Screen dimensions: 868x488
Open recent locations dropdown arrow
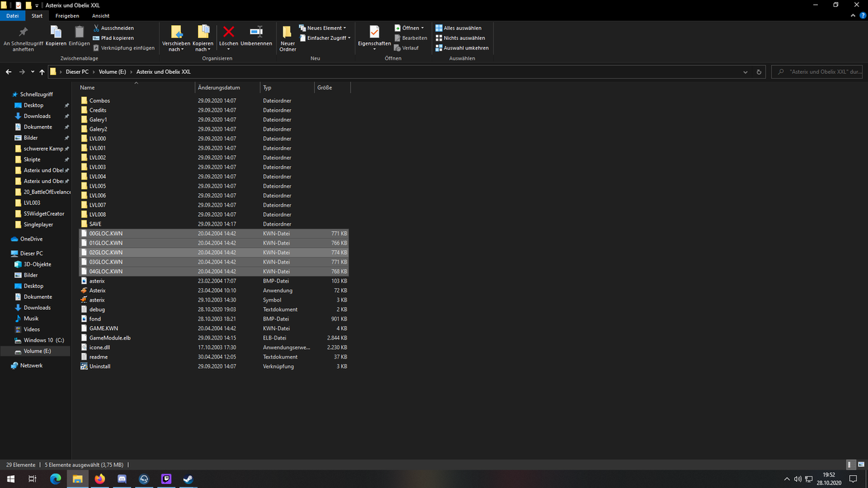[x=32, y=72]
